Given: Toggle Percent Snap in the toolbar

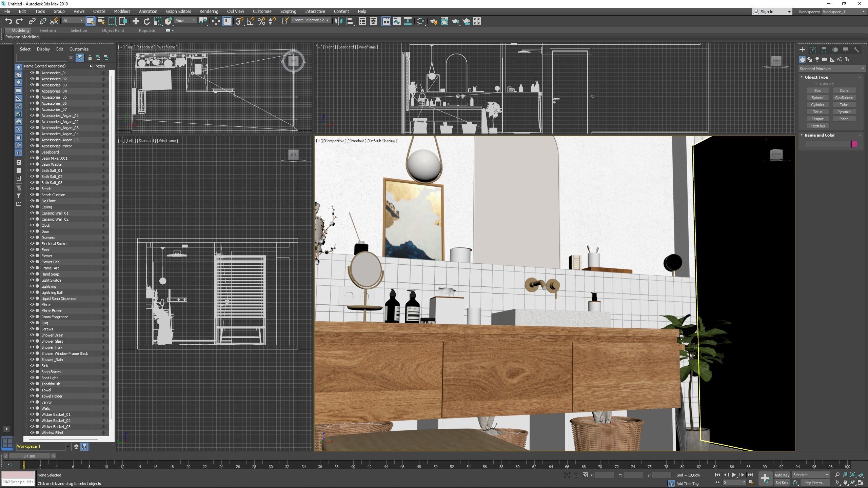Looking at the screenshot, I should (x=261, y=21).
